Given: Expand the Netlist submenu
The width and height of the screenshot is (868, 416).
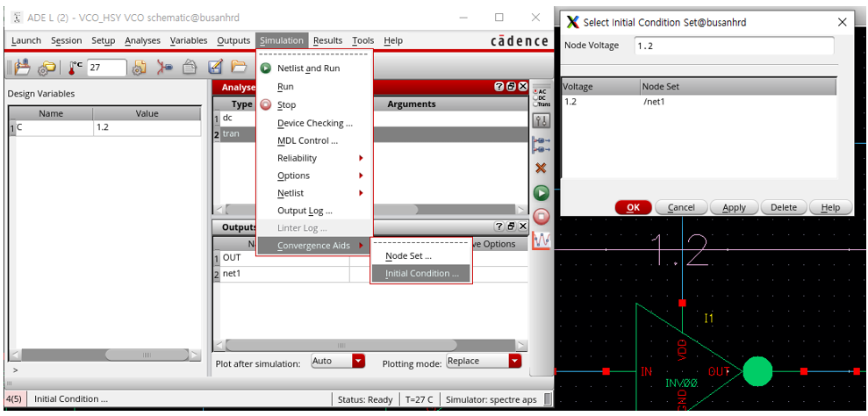Looking at the screenshot, I should point(314,193).
